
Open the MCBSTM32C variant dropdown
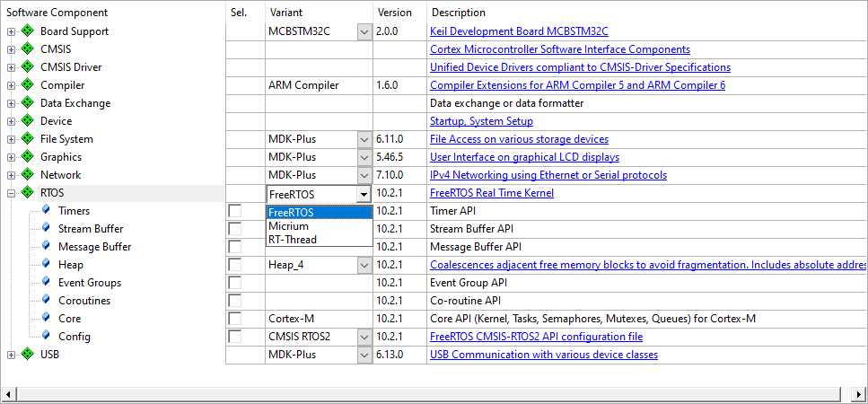tap(364, 31)
